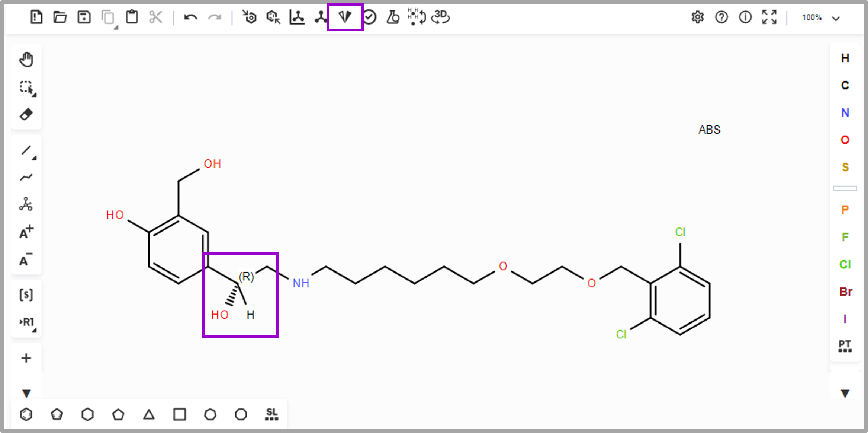Open the 3D Viewer
The width and height of the screenshot is (868, 433).
click(x=440, y=17)
